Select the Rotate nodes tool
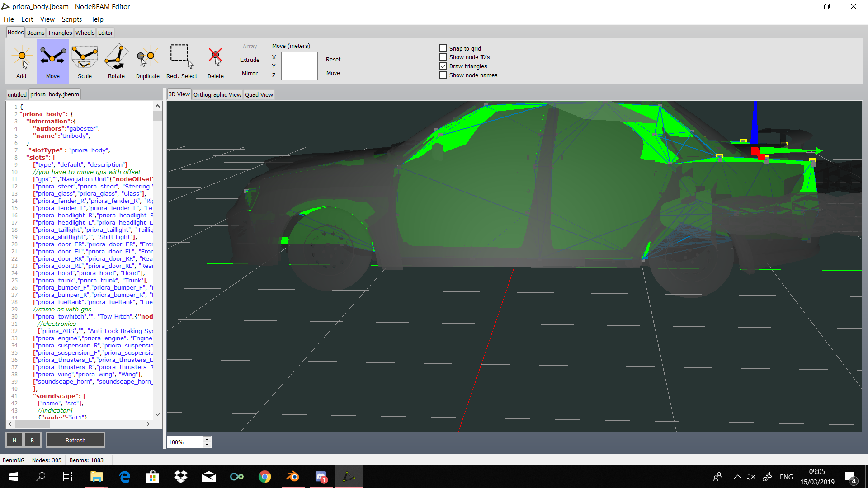Image resolution: width=868 pixels, height=488 pixels. 116,61
